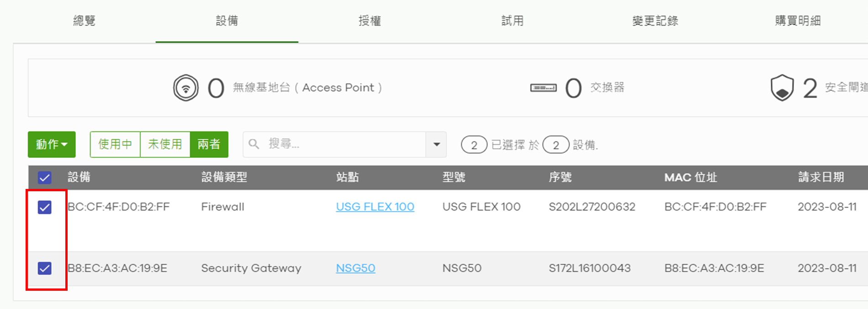Open the USG FLEX 100 site link
This screenshot has height=309, width=868.
point(375,207)
